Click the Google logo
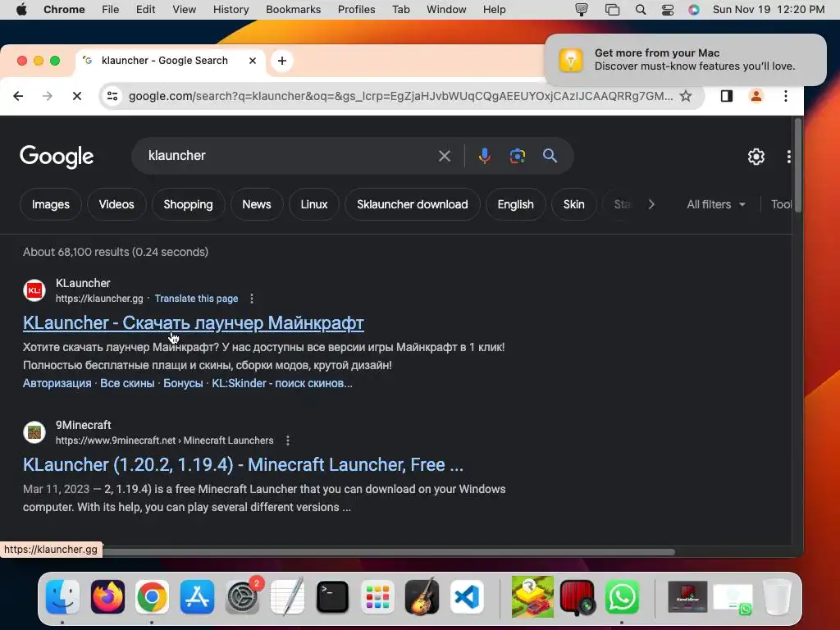 57,157
